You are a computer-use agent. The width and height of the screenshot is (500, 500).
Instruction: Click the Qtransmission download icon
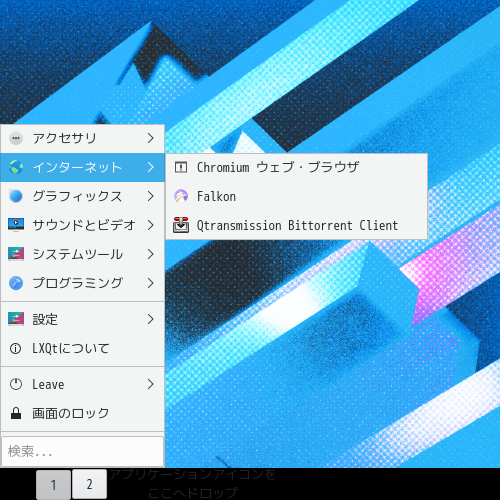point(181,225)
